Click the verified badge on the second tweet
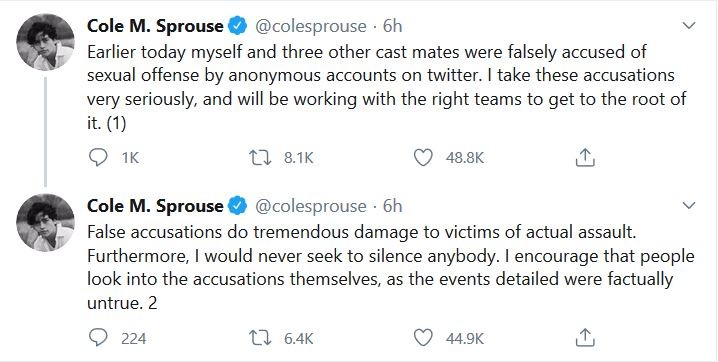Image resolution: width=718 pixels, height=362 pixels. click(x=238, y=206)
